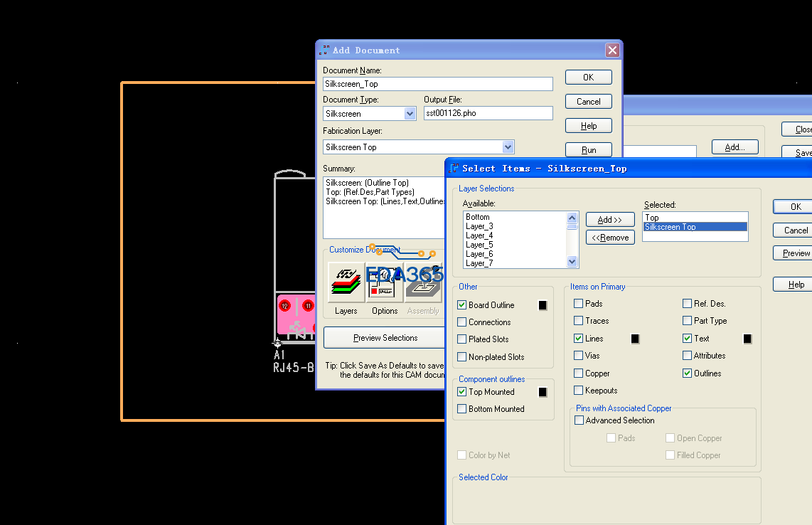Screen dimensions: 812x525
Task: Click the Add Document title bar icon
Action: coord(324,51)
